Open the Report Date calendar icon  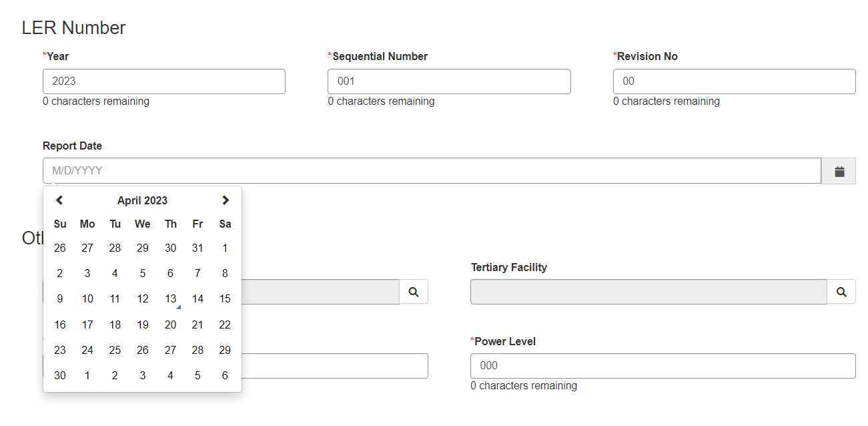point(839,172)
